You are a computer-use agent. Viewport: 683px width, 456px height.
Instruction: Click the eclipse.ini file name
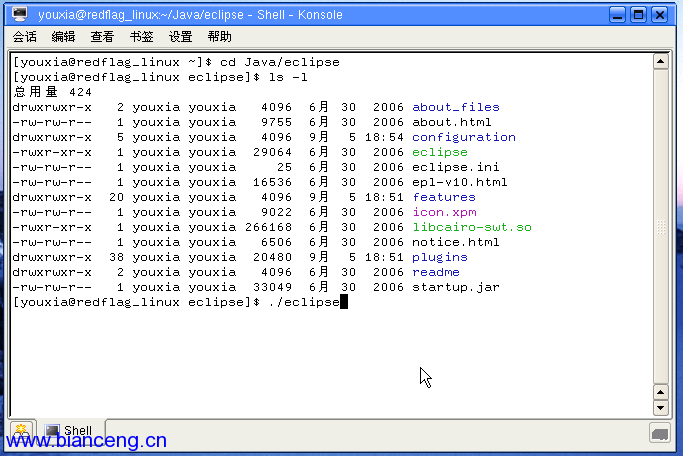[x=456, y=167]
